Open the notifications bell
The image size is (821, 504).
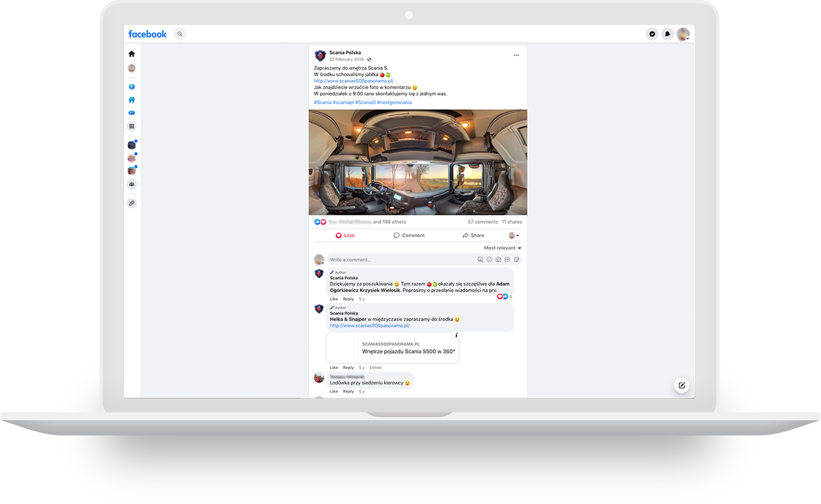(x=667, y=34)
